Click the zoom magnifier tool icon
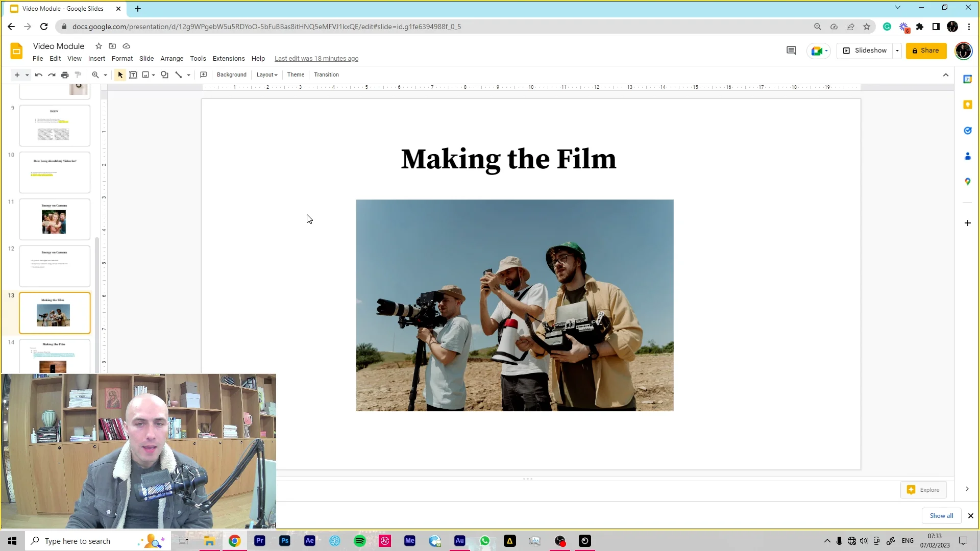The image size is (980, 551). point(95,75)
